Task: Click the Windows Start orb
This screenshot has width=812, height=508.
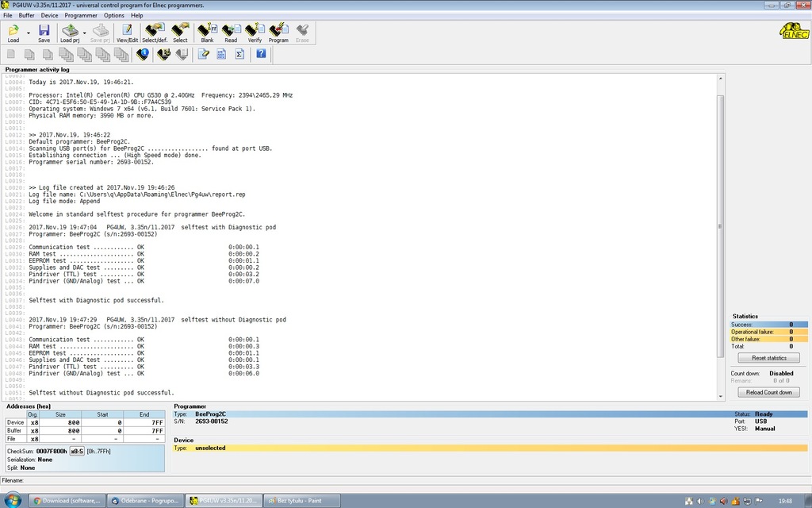Action: (13, 500)
